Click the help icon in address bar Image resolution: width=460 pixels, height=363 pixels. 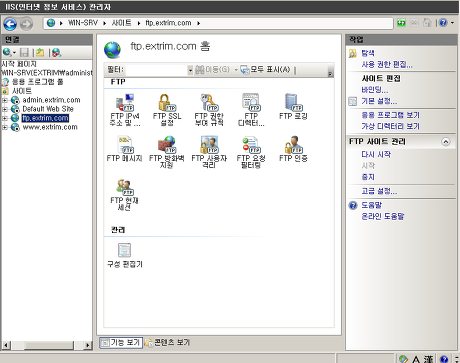pos(443,23)
